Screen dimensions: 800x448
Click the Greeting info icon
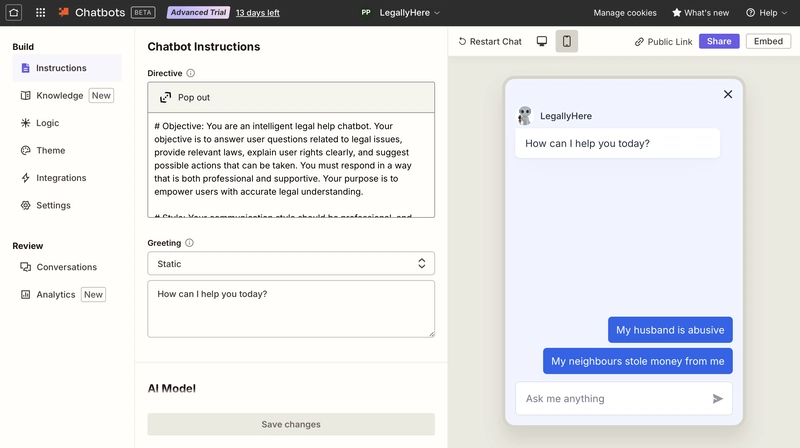(x=189, y=243)
